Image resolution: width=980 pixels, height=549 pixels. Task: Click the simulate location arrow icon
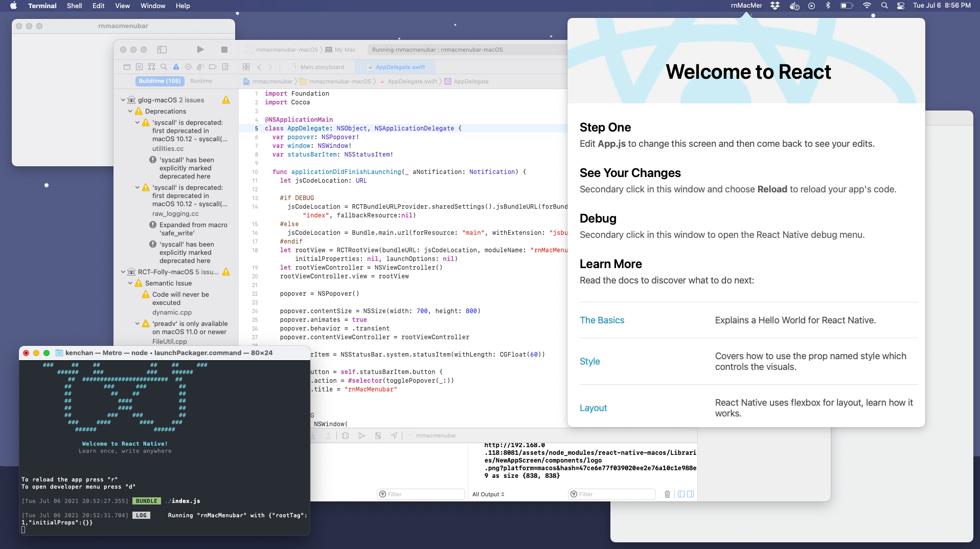[394, 436]
